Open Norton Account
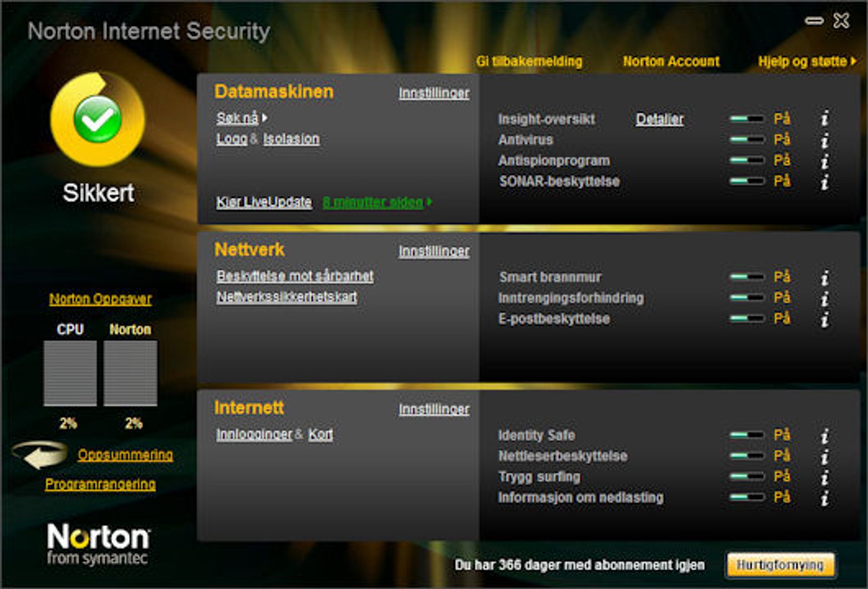Screen dimensions: 868x589 click(x=671, y=62)
